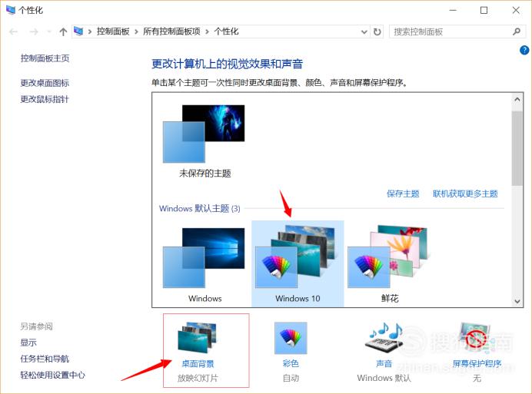Open the 更改桌面图标 link
Viewport: 532px width, 394px height.
pyautogui.click(x=45, y=83)
